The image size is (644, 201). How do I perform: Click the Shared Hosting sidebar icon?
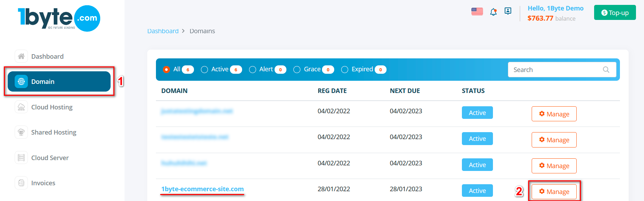21,132
